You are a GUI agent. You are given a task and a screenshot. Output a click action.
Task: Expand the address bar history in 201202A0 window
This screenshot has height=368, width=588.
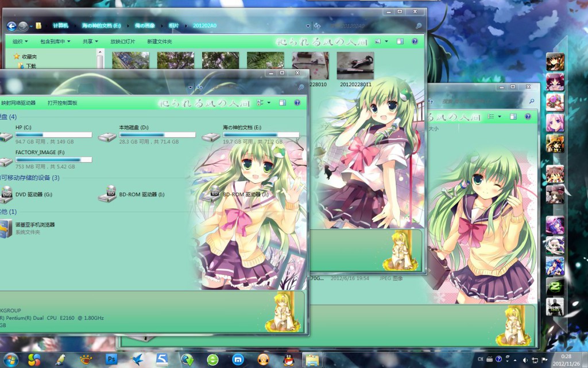[308, 26]
